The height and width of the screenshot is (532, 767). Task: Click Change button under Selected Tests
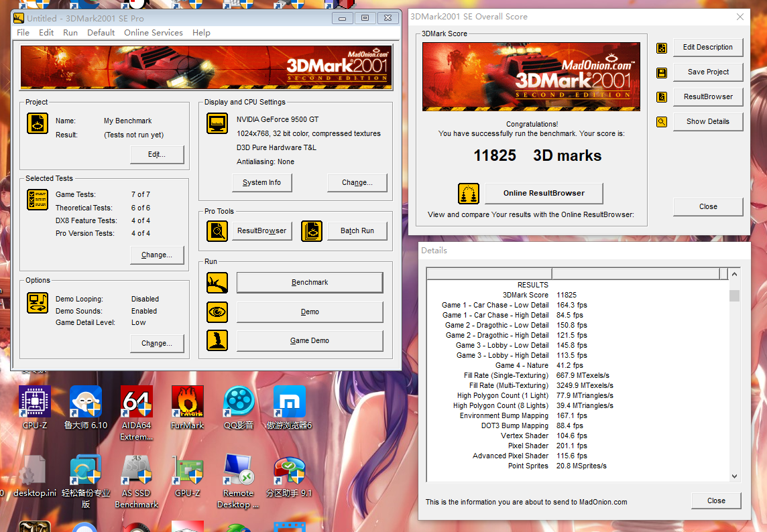pyautogui.click(x=157, y=255)
